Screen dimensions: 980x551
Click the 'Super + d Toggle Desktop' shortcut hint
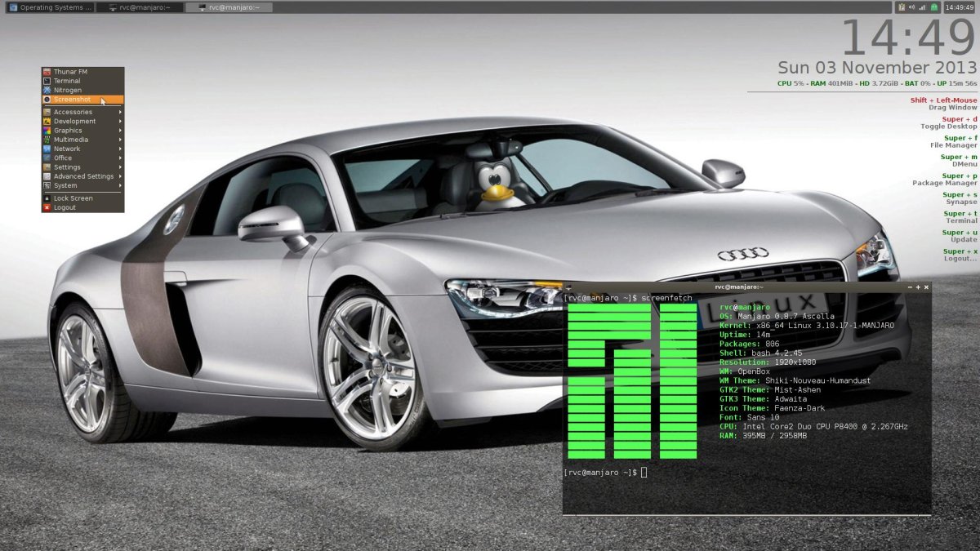tap(948, 123)
